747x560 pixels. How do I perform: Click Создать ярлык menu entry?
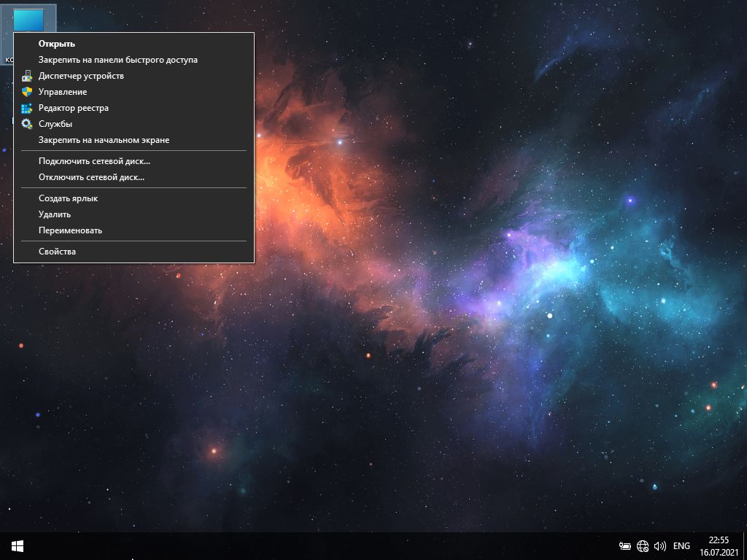[x=68, y=198]
